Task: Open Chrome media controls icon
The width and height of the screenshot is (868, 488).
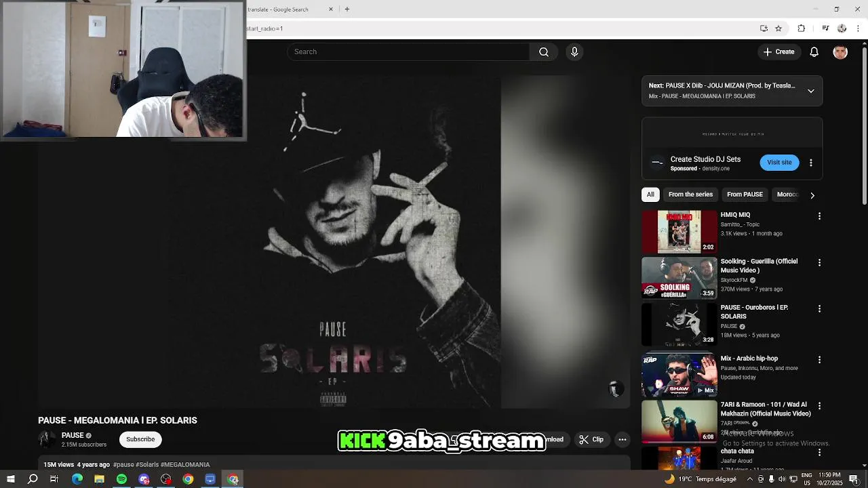Action: pos(825,28)
